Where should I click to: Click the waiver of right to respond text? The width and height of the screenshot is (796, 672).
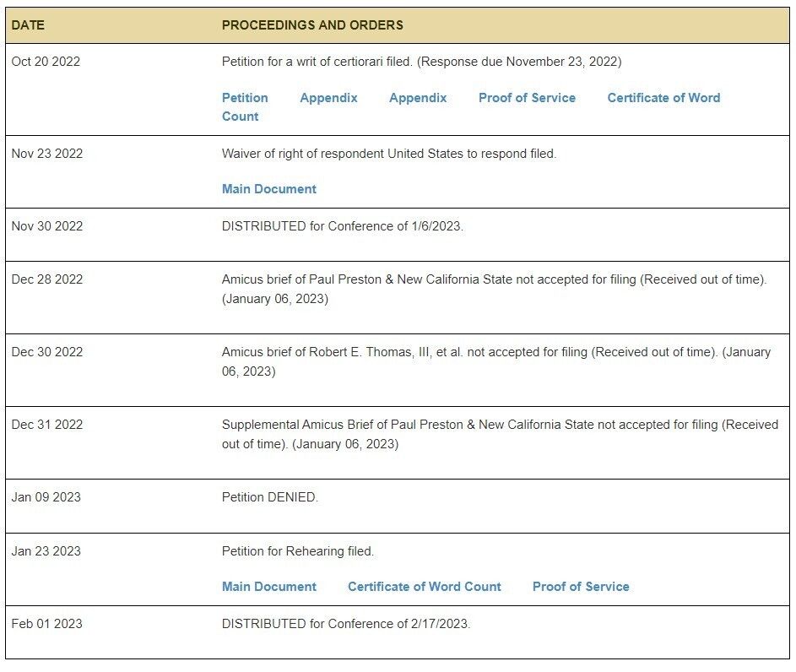pyautogui.click(x=389, y=154)
